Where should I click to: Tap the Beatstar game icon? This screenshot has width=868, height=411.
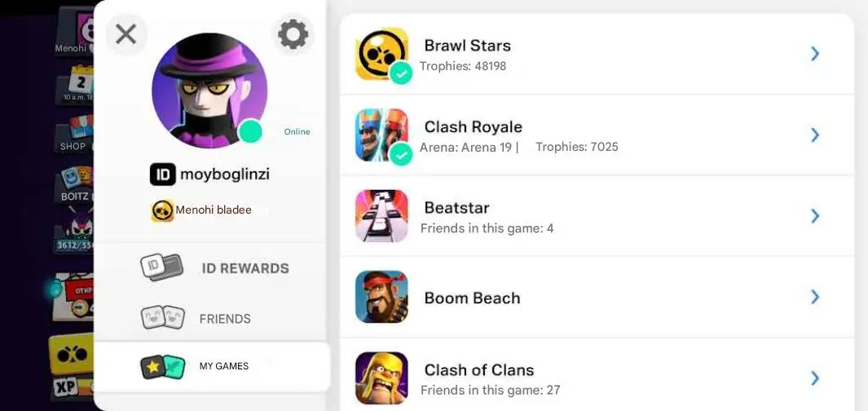382,216
